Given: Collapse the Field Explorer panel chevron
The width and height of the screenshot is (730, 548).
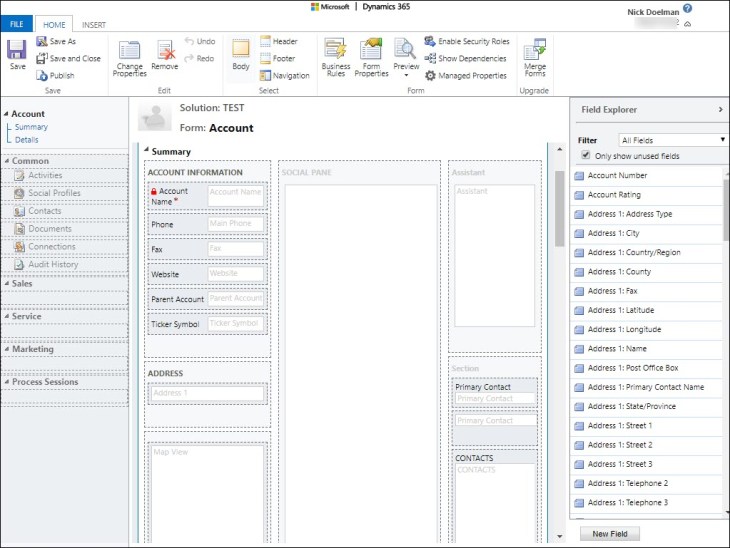Looking at the screenshot, I should [x=720, y=109].
